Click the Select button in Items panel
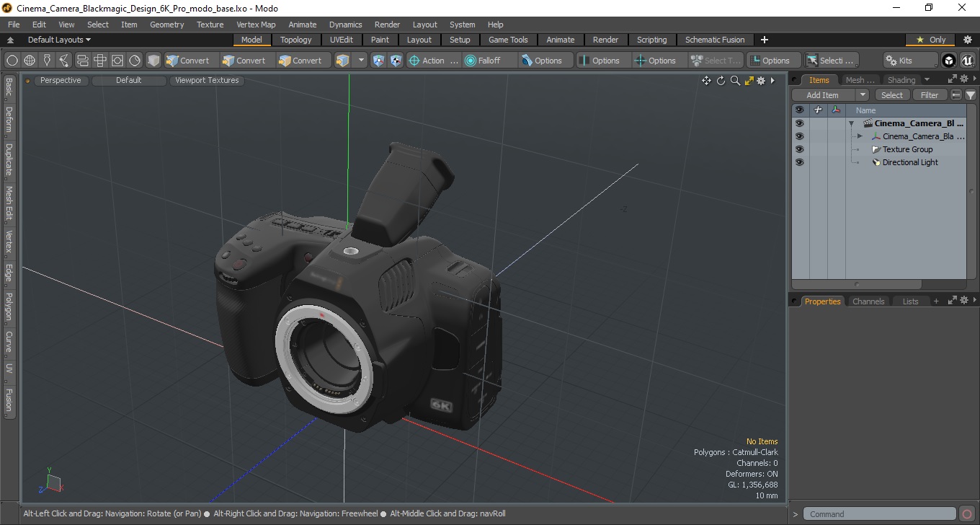This screenshot has height=525, width=980. (x=892, y=95)
